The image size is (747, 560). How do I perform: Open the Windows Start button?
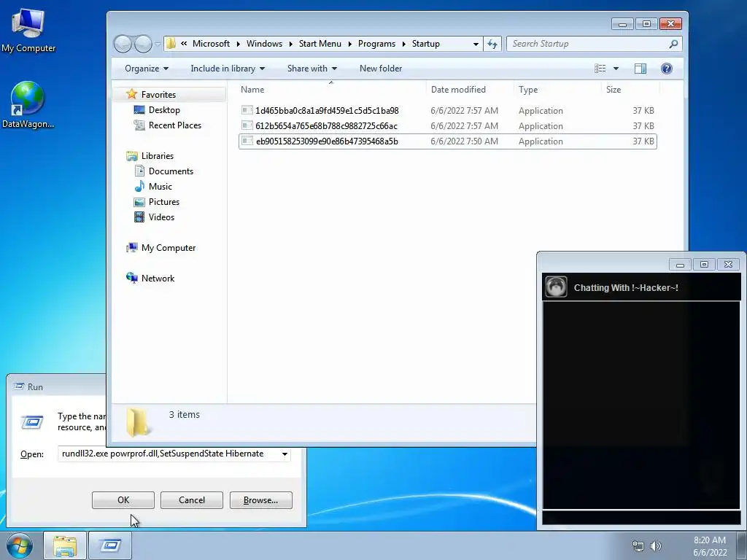[20, 545]
